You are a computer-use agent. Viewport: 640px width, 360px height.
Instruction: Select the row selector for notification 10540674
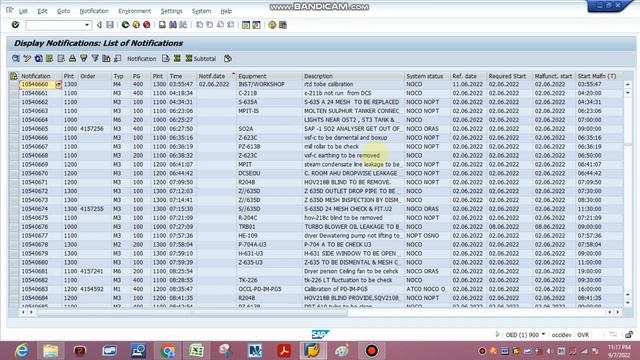coord(14,209)
